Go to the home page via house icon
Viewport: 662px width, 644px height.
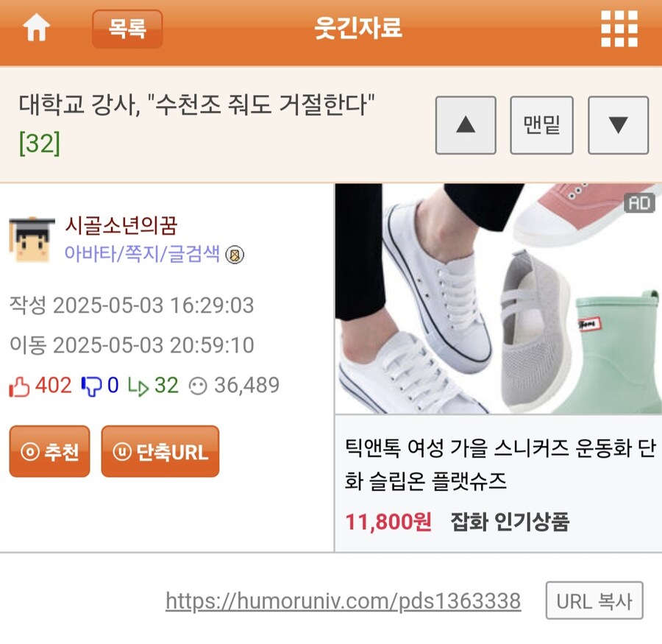36,28
